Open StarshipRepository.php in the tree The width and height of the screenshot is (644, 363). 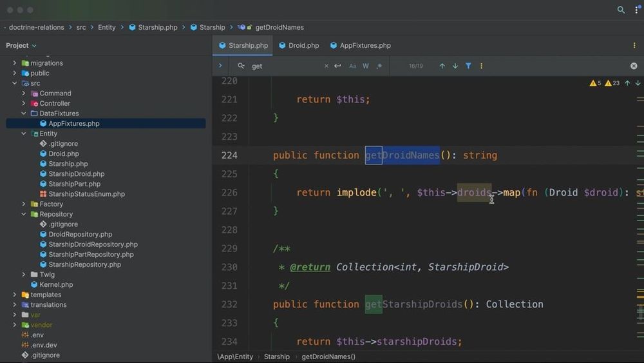pos(84,264)
